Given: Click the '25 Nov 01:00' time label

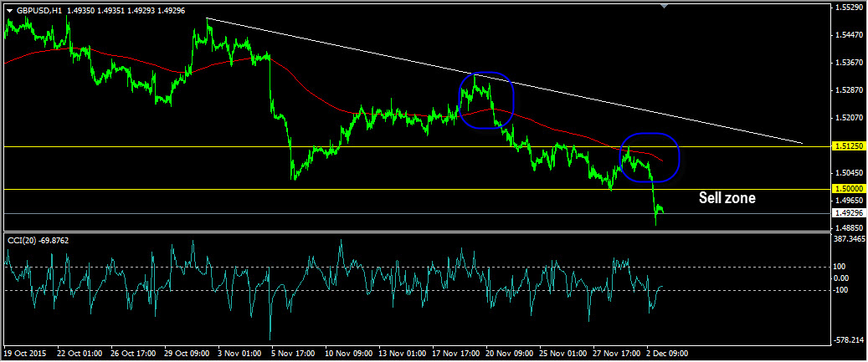Looking at the screenshot, I should point(563,353).
